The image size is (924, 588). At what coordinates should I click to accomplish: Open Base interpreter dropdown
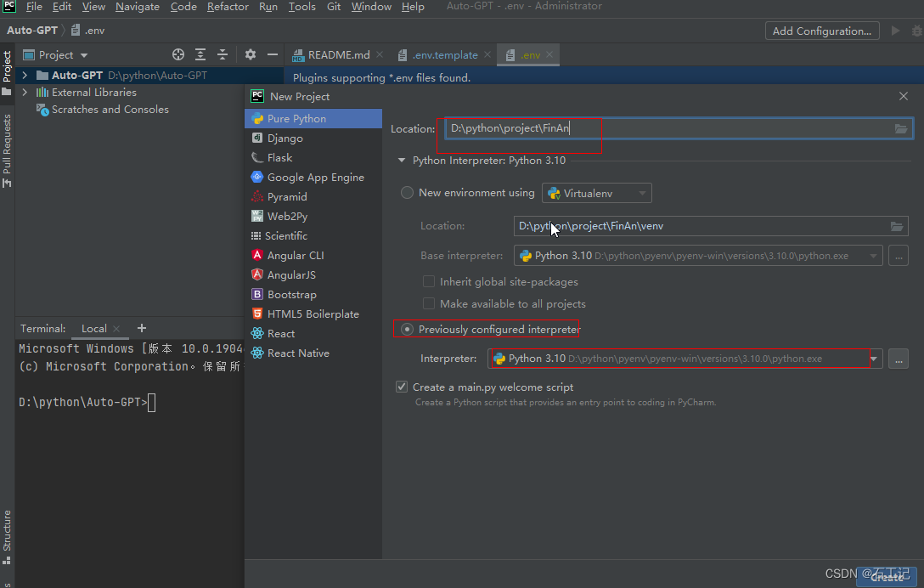click(x=698, y=256)
